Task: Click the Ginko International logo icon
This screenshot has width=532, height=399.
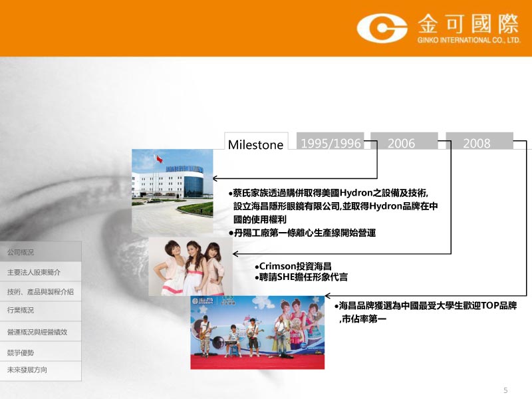Action: (382, 28)
